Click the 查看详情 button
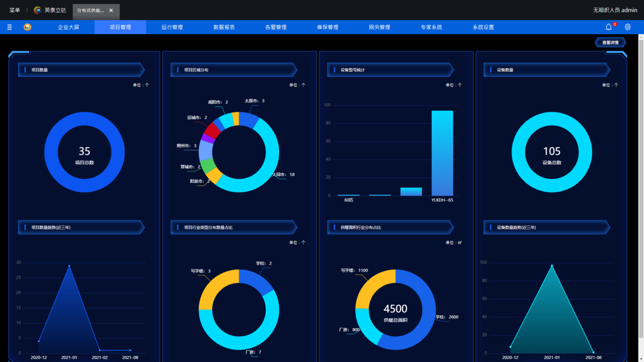Screen dimensions: 644x362 610,42
